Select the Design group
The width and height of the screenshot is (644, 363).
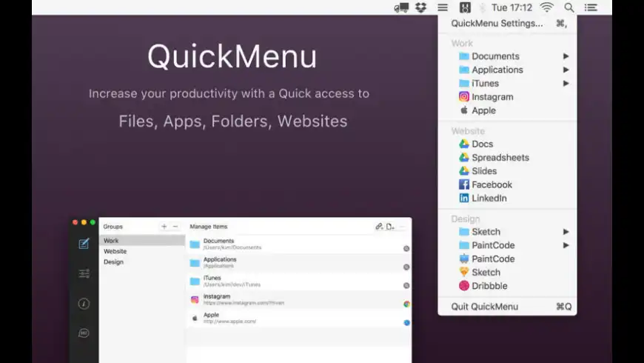point(142,262)
